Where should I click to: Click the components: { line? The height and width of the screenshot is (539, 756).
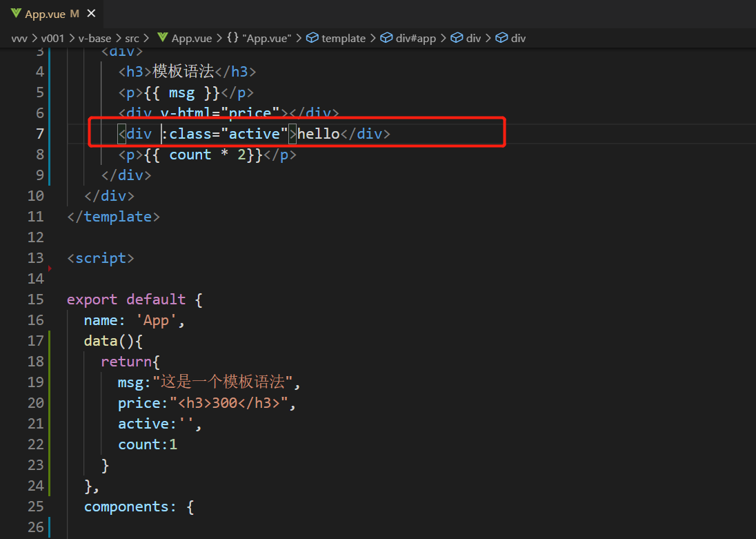(139, 507)
